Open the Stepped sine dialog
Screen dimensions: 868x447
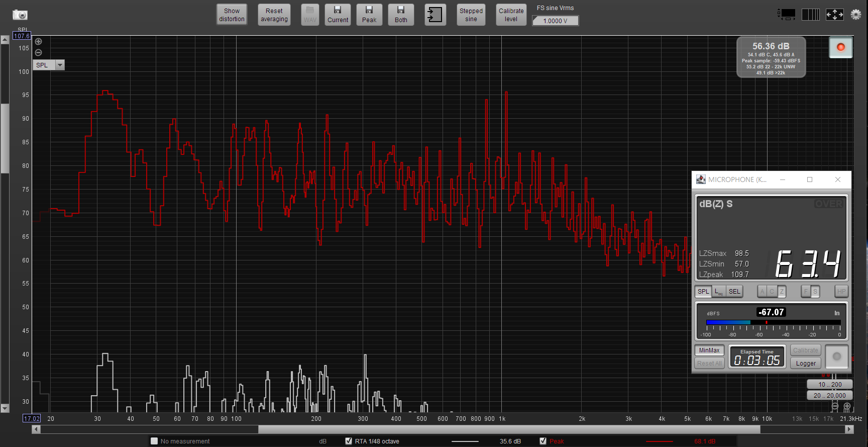(x=471, y=15)
